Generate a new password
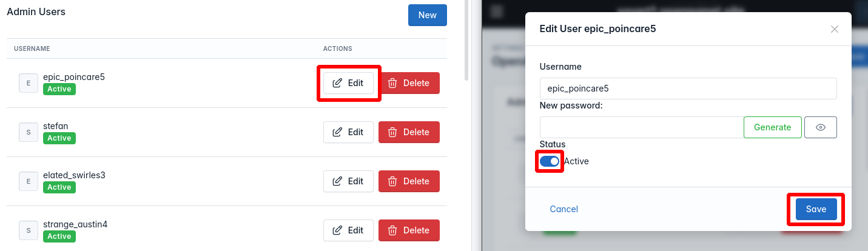The width and height of the screenshot is (868, 251). (x=772, y=127)
